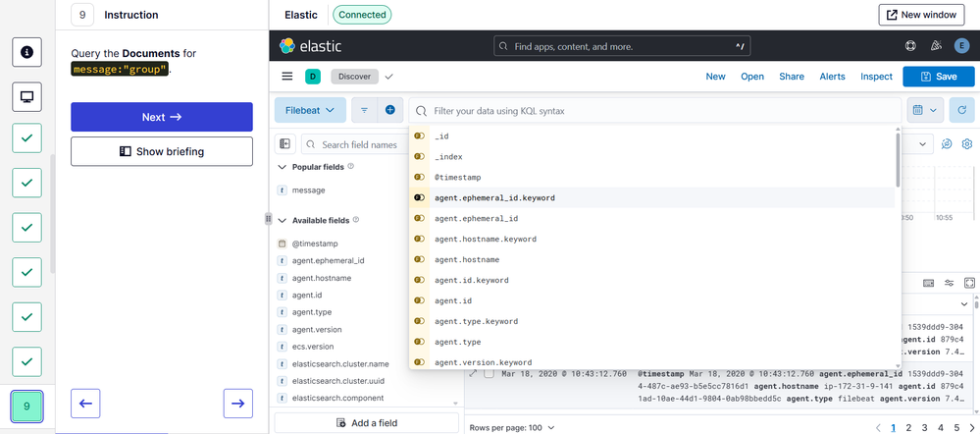The width and height of the screenshot is (980, 434).
Task: Click the KQL query input field
Action: coord(657,111)
